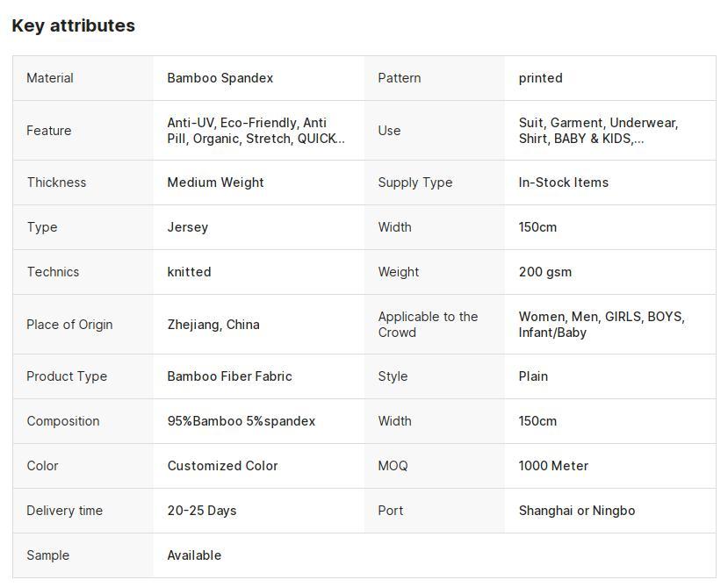Click the truncated Use value text
This screenshot has height=587, width=728.
pyautogui.click(x=597, y=131)
